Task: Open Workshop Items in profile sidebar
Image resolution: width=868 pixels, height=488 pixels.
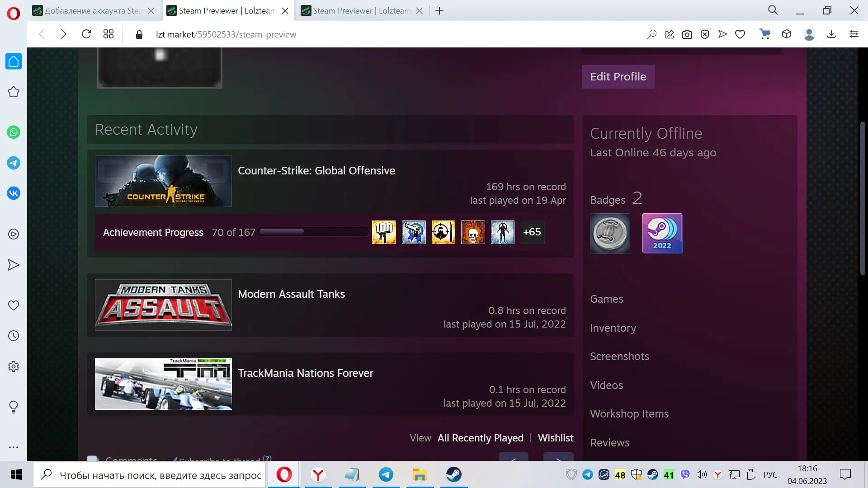Action: point(629,414)
